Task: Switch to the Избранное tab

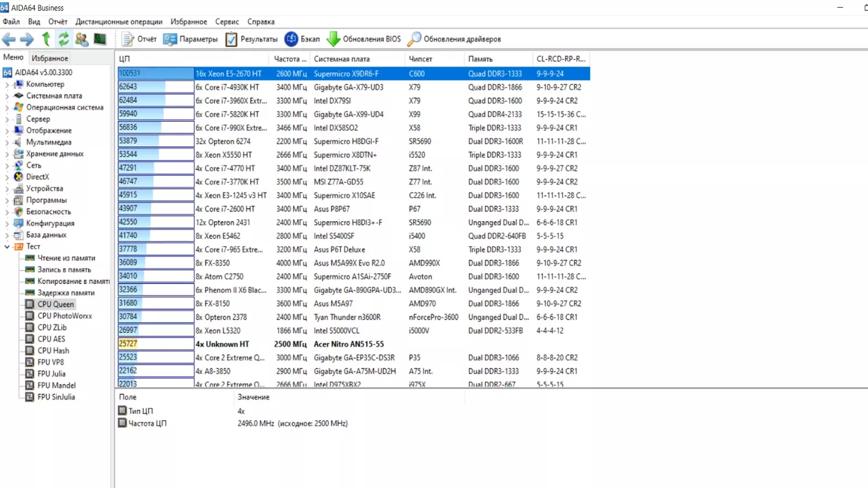Action: coord(50,58)
